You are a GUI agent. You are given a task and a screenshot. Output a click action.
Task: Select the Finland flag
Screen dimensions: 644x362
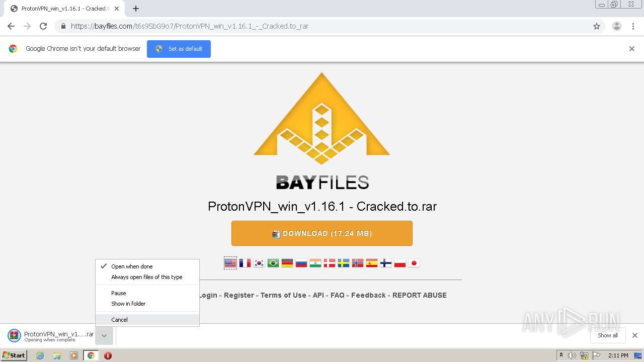[386, 263]
